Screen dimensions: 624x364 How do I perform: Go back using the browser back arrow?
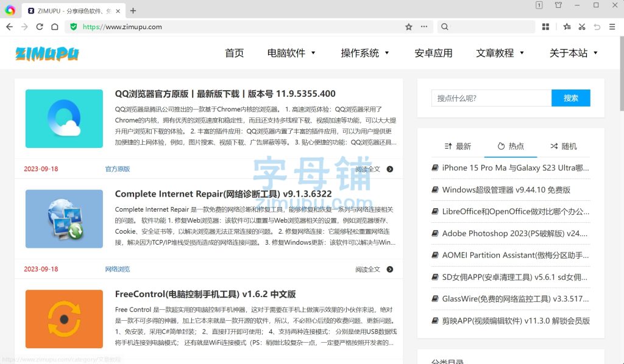[x=10, y=27]
